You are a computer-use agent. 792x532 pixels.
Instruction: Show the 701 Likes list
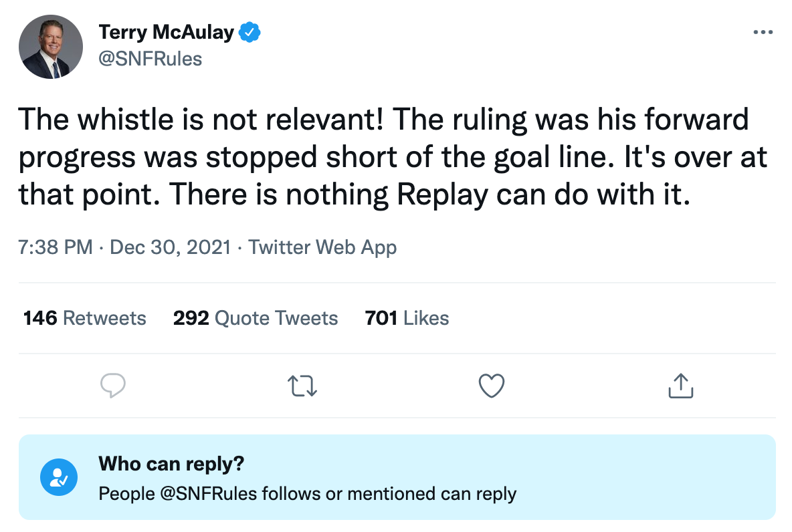(x=407, y=318)
